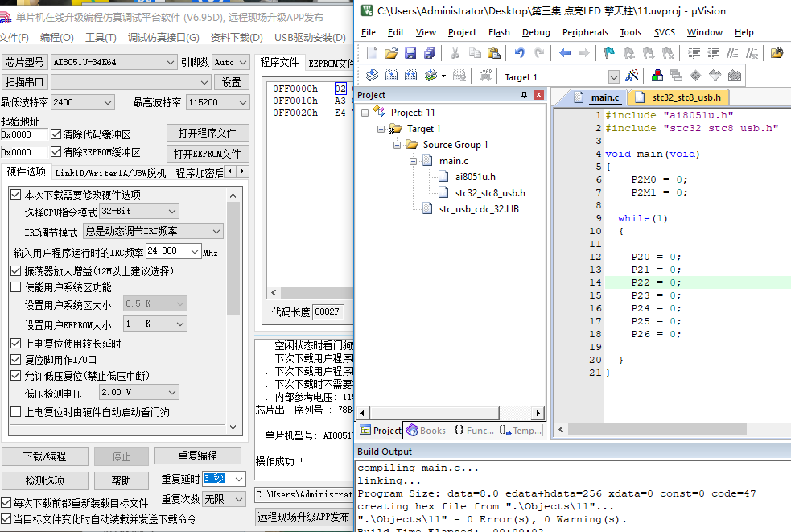Viewport: 791px width, 532px height.
Task: Select stc_usb_cdc_32.LIB in project tree
Action: [479, 209]
